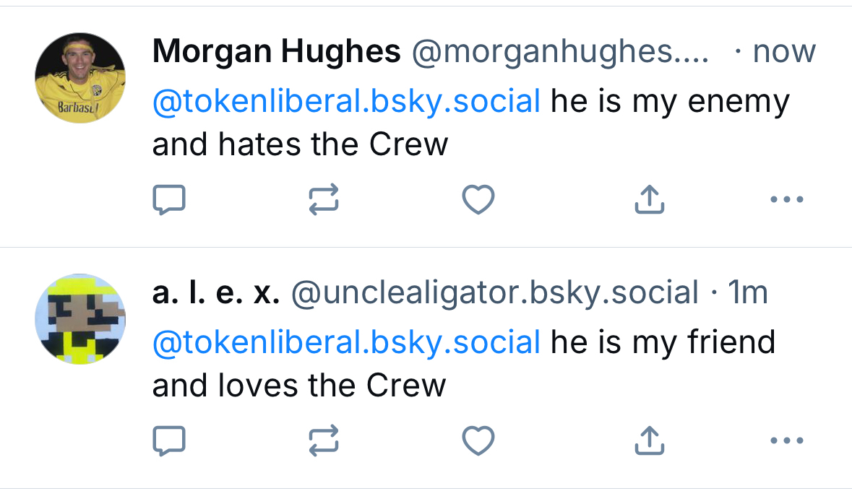Open the @morganhughes handle link
The image size is (852, 504).
point(560,52)
